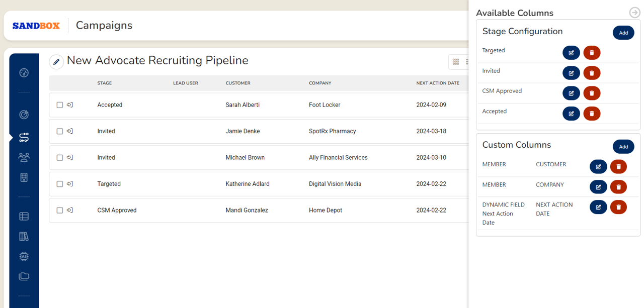Image resolution: width=644 pixels, height=308 pixels.
Task: Check the Michael Brown row checkbox
Action: tap(60, 158)
